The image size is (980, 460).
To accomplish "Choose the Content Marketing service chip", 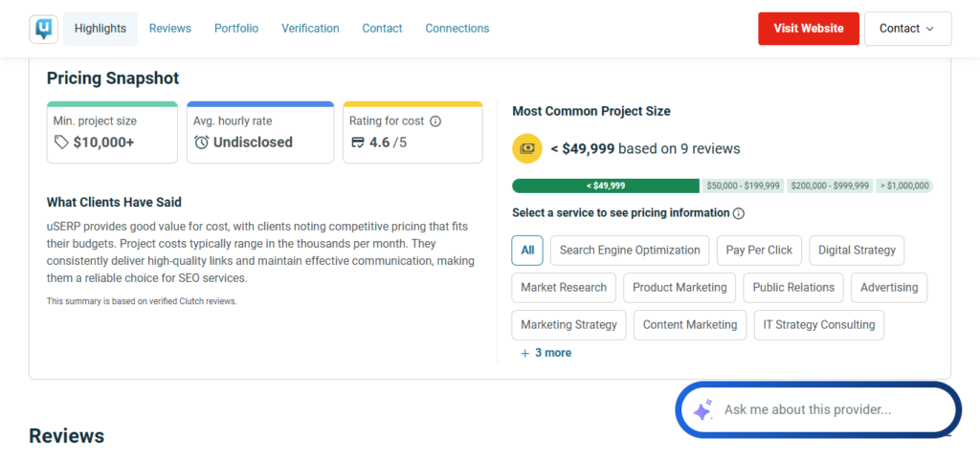I will pos(690,325).
